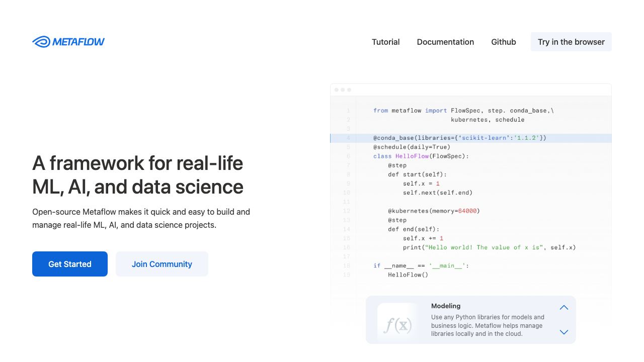The height and width of the screenshot is (362, 644).
Task: Click the Modeling card description text
Action: (488, 325)
